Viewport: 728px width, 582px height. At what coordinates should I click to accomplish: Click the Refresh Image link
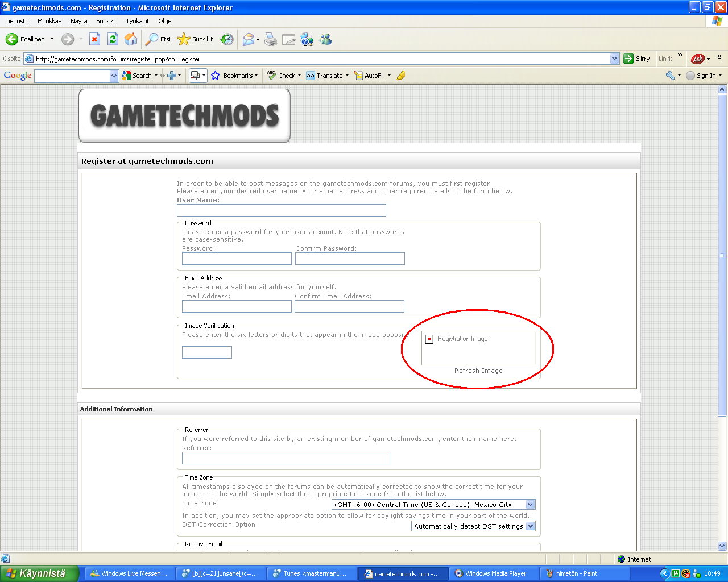[x=478, y=371]
